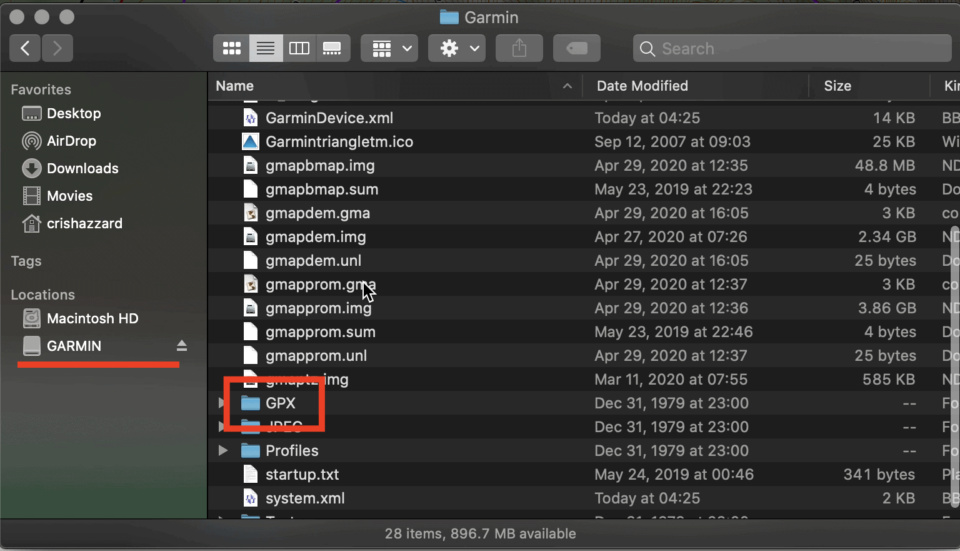This screenshot has width=960, height=551.
Task: Sort by the Name column header
Action: click(x=390, y=86)
